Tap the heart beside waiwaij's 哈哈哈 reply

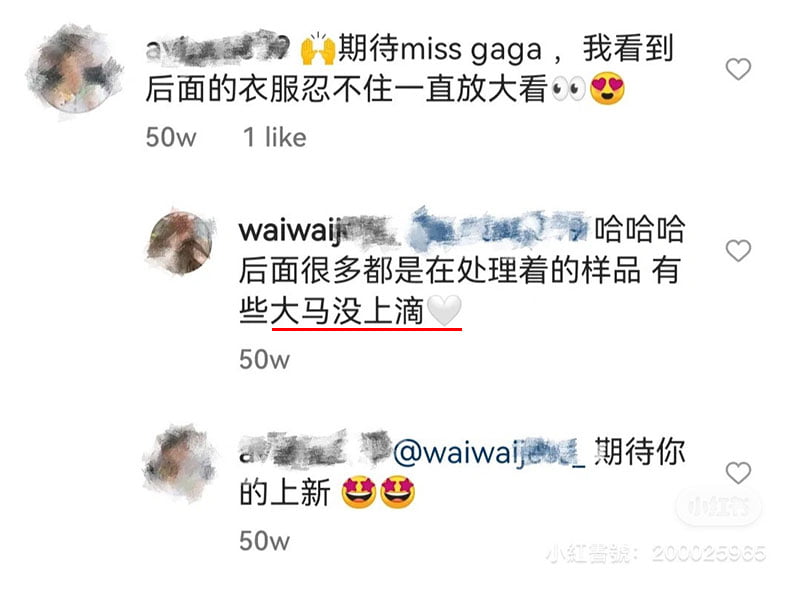coord(738,251)
